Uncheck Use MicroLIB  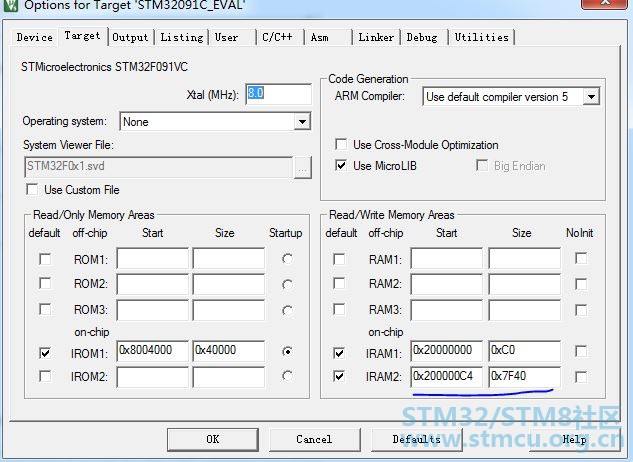[x=341, y=165]
